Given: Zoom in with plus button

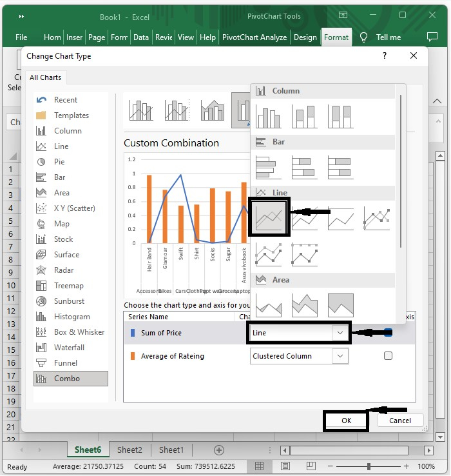Looking at the screenshot, I should pyautogui.click(x=406, y=466).
